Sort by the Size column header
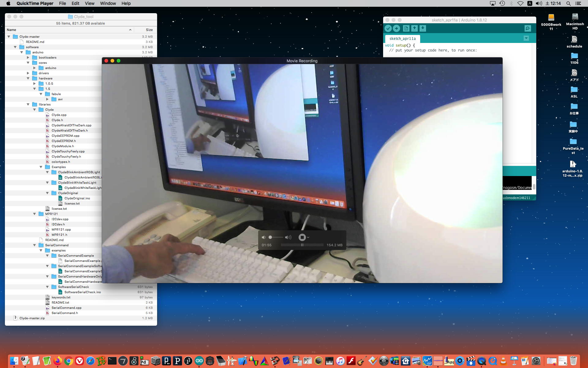Viewport: 588px width, 368px height. click(149, 30)
